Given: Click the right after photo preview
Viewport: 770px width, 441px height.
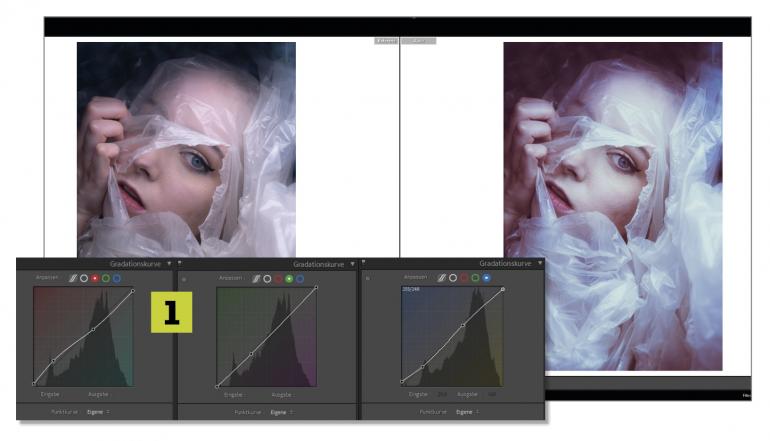Looking at the screenshot, I should tap(613, 206).
